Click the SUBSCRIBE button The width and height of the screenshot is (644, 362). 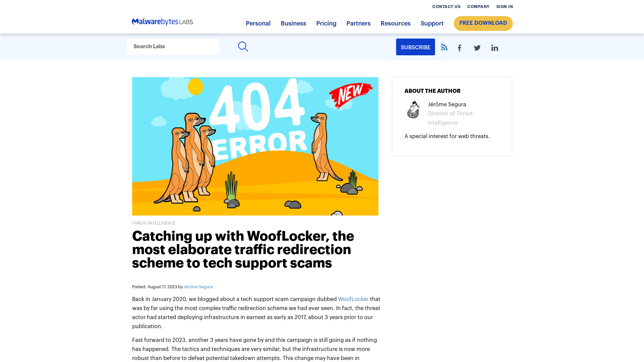(x=415, y=47)
